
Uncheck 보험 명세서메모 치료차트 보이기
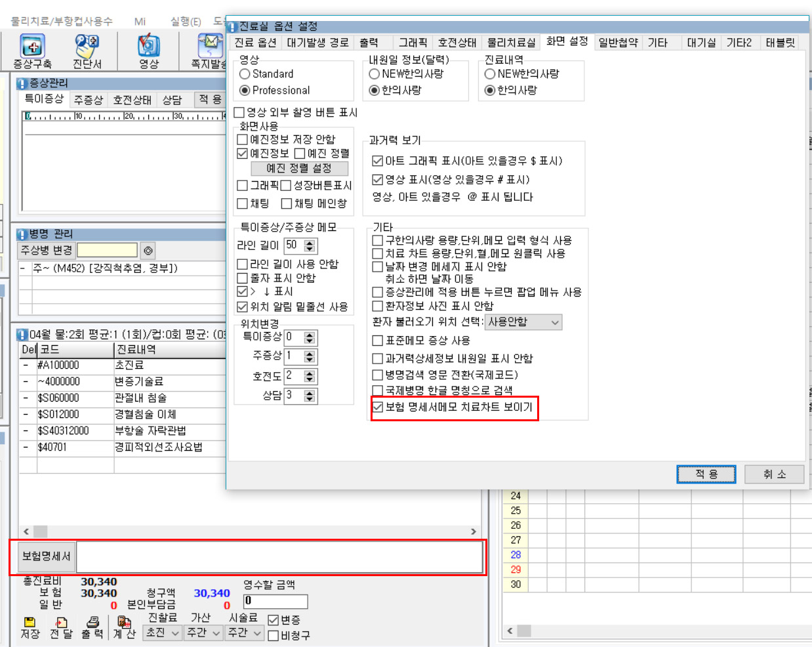[x=378, y=407]
